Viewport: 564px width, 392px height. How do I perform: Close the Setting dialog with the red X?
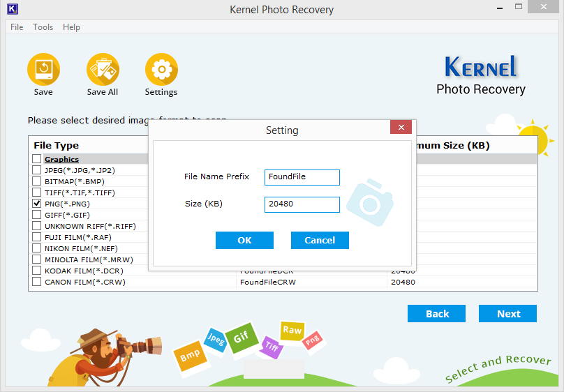click(x=401, y=127)
